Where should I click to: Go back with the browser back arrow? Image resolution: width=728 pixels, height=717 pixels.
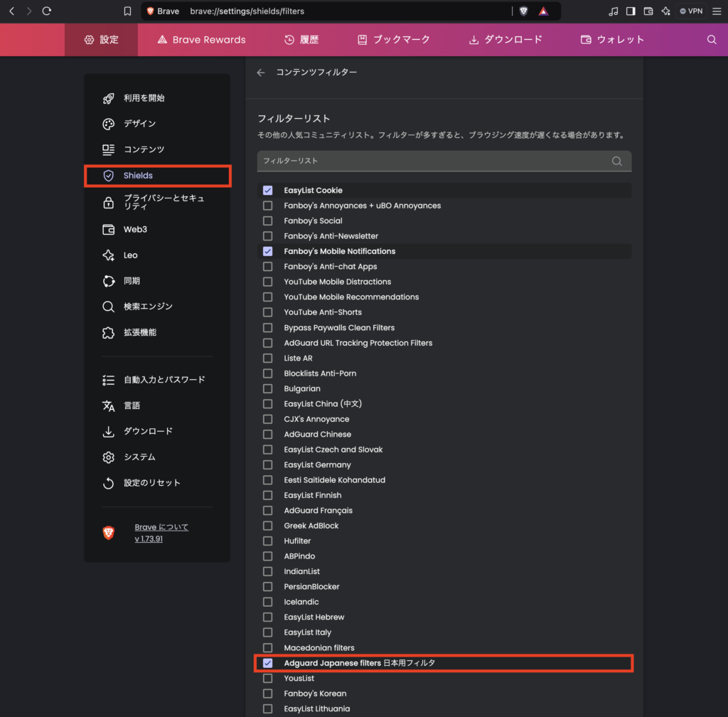(12, 11)
